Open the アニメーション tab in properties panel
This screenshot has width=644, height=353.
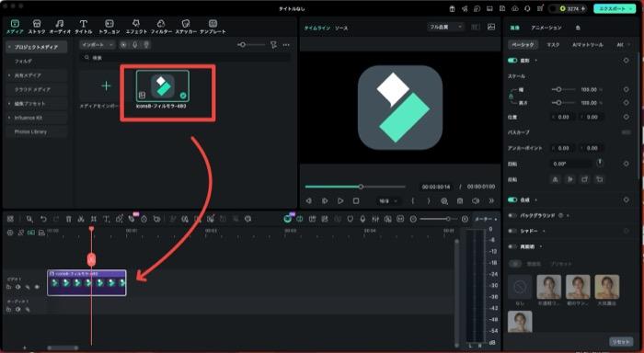pos(546,28)
